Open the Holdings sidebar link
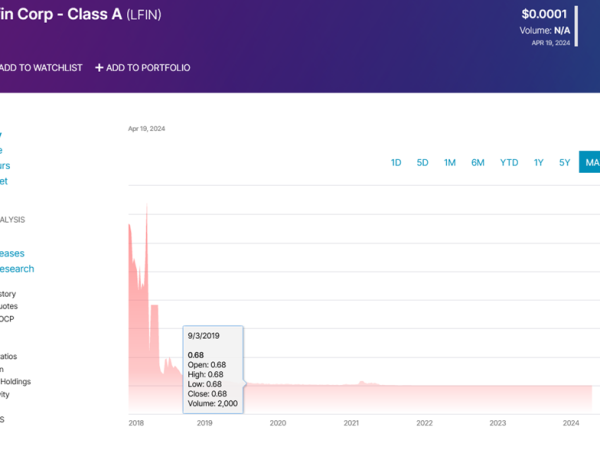 tap(14, 381)
